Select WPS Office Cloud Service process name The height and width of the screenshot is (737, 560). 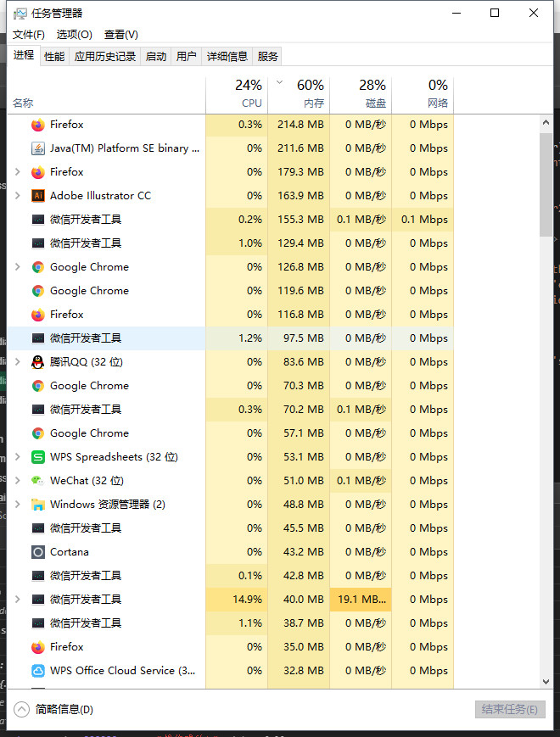coord(122,671)
